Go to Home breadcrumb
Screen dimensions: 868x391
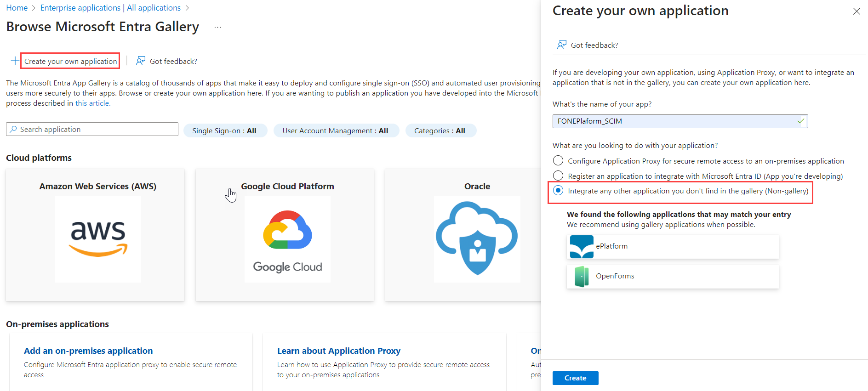point(17,8)
